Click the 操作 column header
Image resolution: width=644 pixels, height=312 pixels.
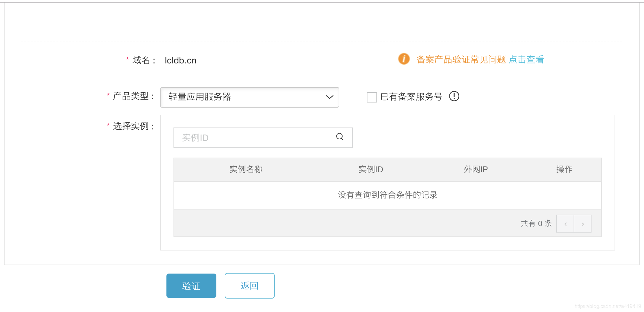[564, 169]
